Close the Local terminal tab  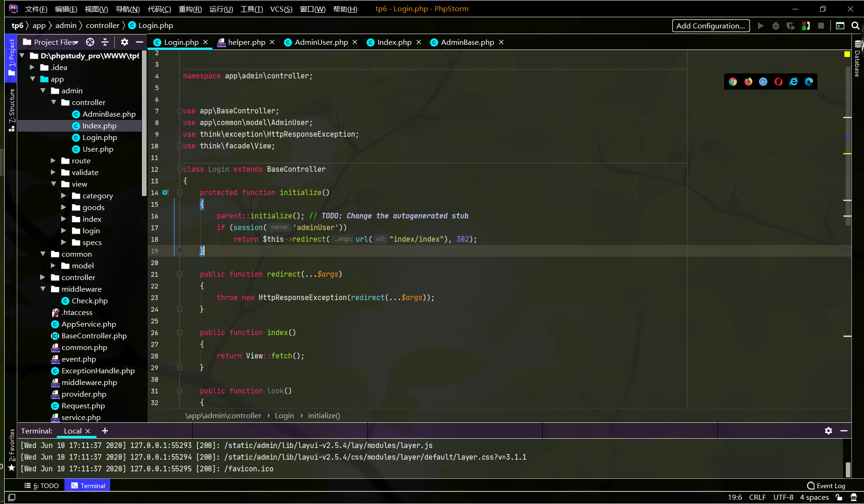[88, 431]
